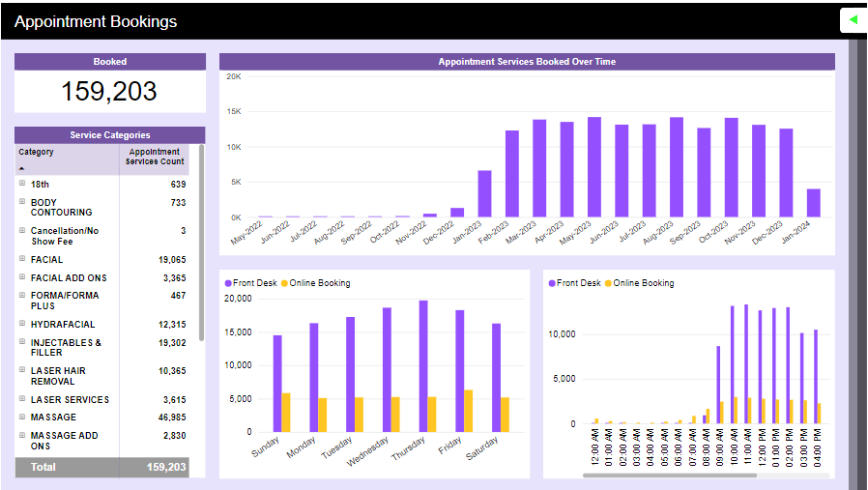Expand the MASSAGE category row
Image resolution: width=868 pixels, height=490 pixels.
tap(22, 417)
